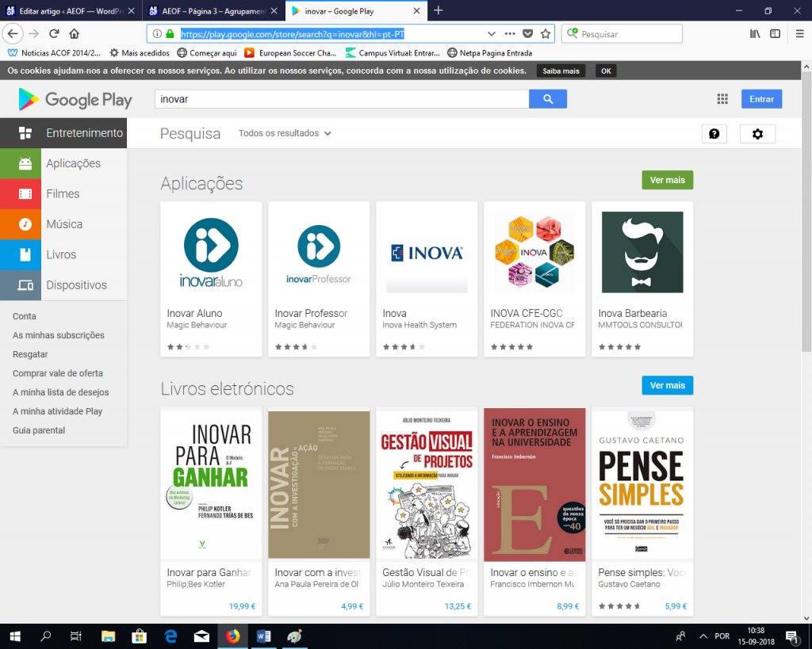
Task: Open the Conta link
Action: pyautogui.click(x=25, y=316)
